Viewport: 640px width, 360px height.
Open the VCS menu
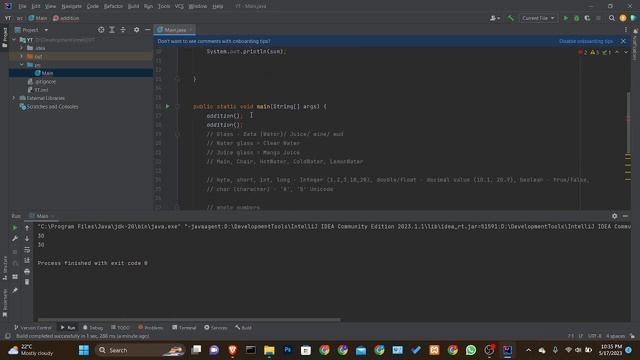[179, 6]
